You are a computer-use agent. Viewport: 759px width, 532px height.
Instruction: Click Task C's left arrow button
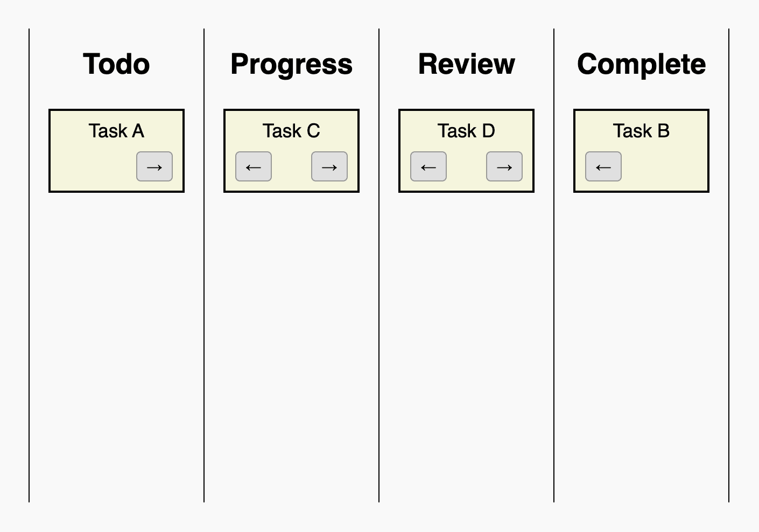coord(253,167)
